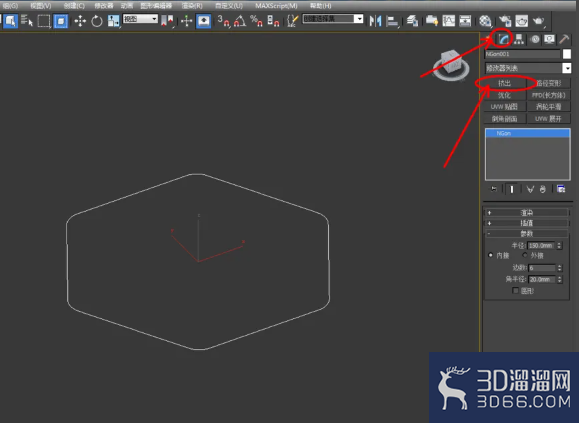Click Select and Manipulate icon
Screen dimensions: 579x423
pyautogui.click(x=186, y=21)
